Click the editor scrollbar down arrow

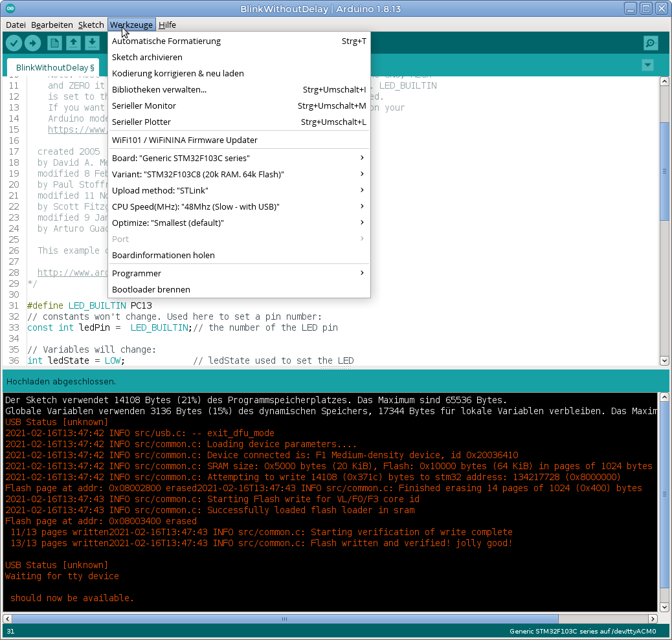pos(664,360)
